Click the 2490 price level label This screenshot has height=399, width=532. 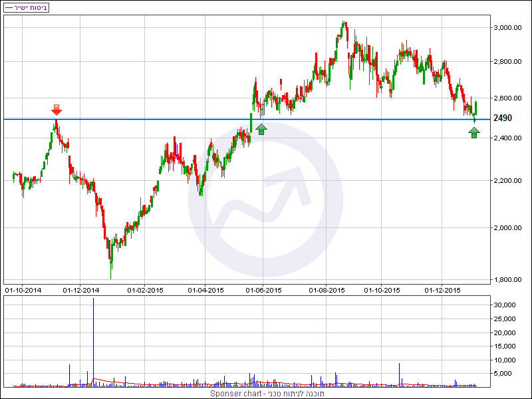[503, 118]
